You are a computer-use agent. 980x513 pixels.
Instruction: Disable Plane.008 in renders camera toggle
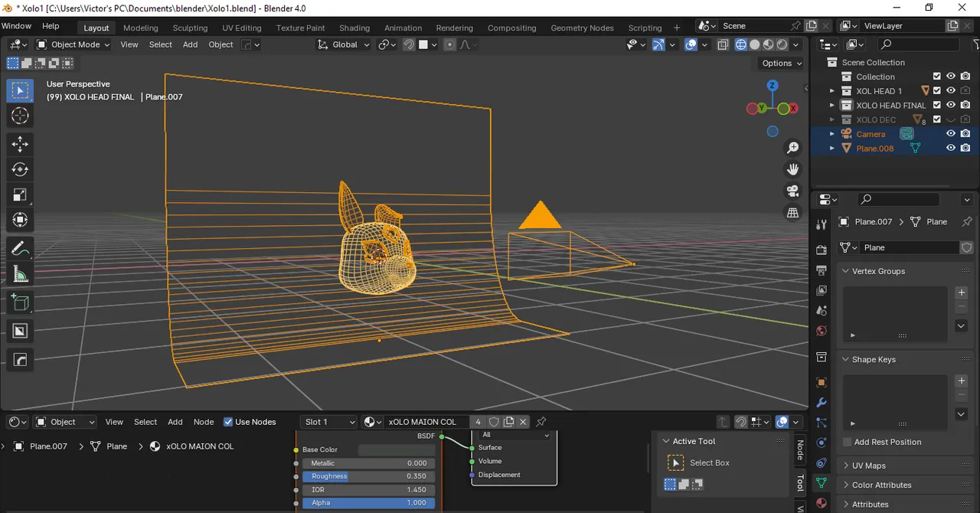965,148
